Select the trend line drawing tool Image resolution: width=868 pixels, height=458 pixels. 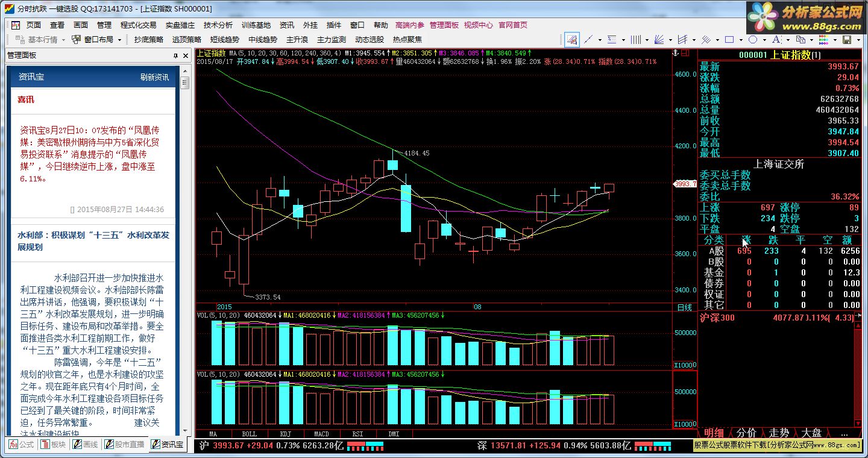tap(588, 40)
